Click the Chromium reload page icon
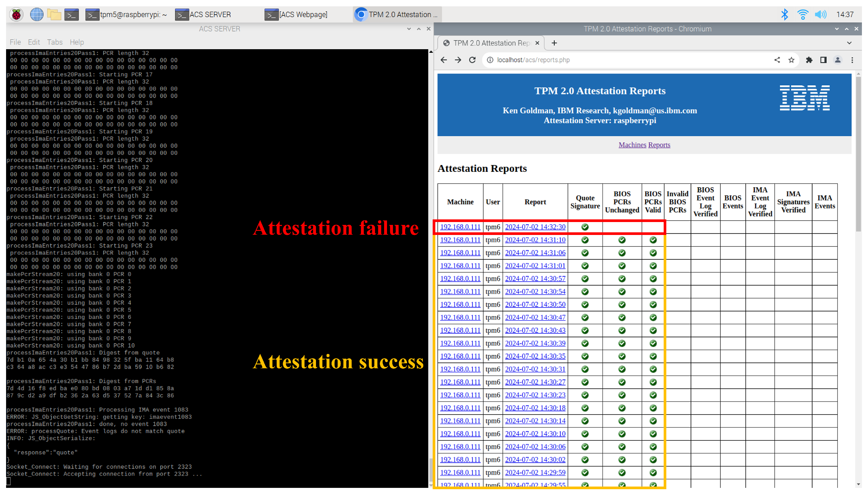This screenshot has width=868, height=495. tap(472, 60)
